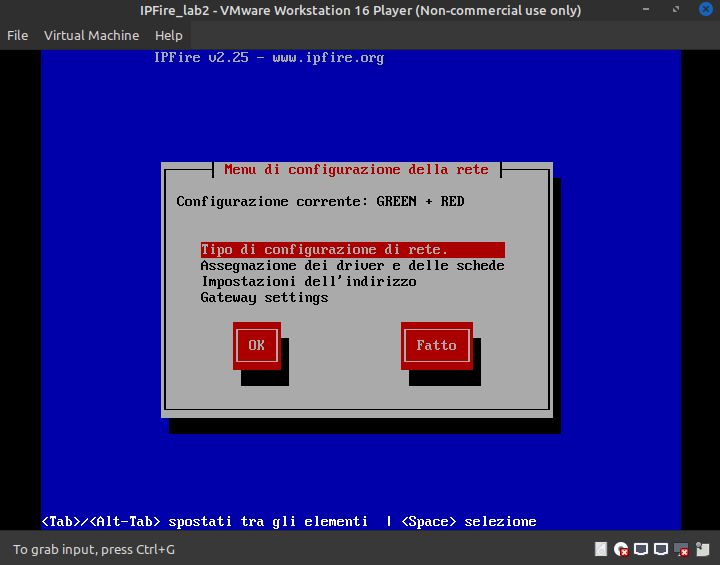This screenshot has width=720, height=565.
Task: Click the Fatto button
Action: [x=437, y=345]
